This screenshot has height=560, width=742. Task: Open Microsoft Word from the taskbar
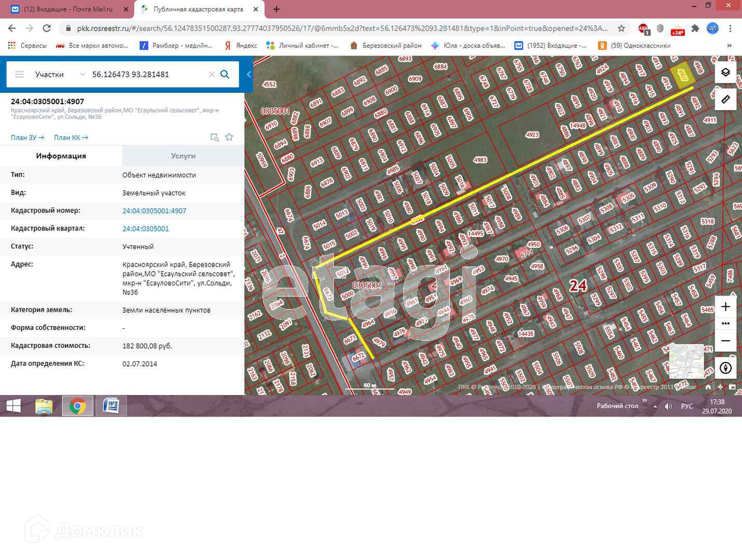tap(111, 406)
